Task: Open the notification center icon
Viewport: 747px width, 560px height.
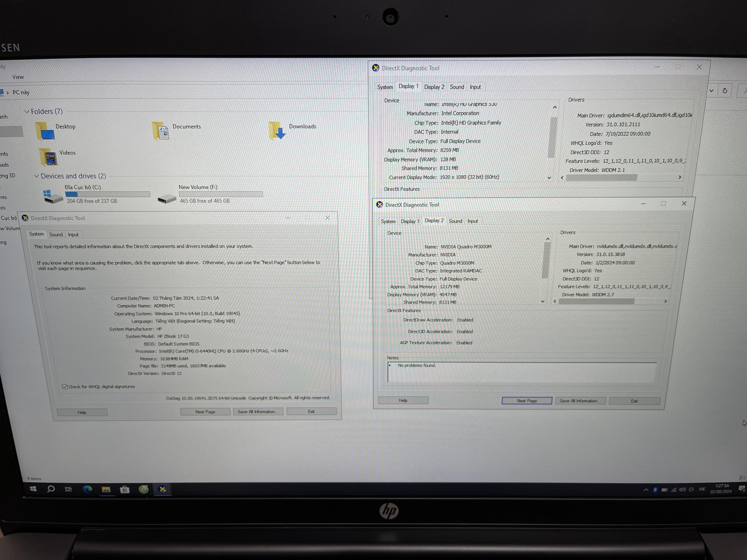Action: point(742,489)
